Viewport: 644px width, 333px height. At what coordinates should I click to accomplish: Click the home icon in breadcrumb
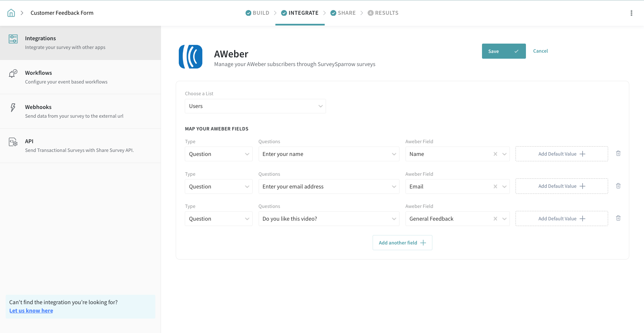pyautogui.click(x=11, y=13)
